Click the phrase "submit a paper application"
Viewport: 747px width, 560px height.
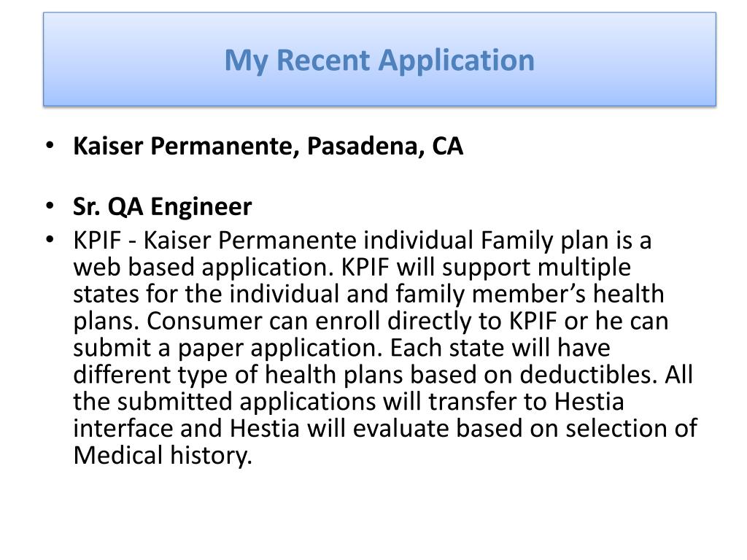[228, 348]
